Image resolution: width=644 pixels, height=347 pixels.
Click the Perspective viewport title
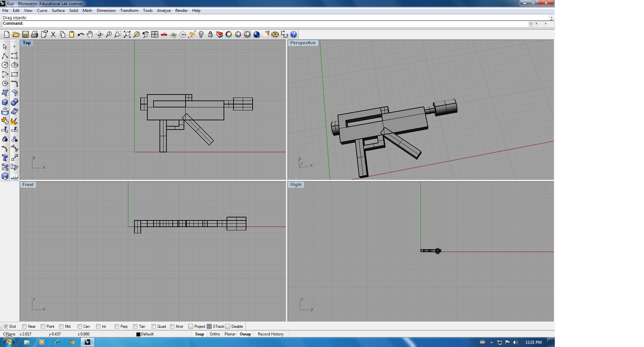(303, 43)
